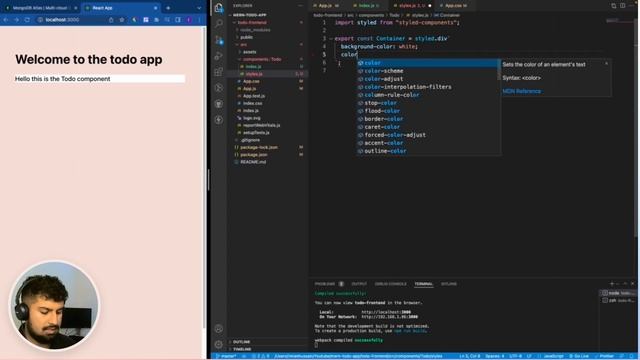The image size is (640, 360).
Task: Reload the localhost page
Action: [x=27, y=20]
